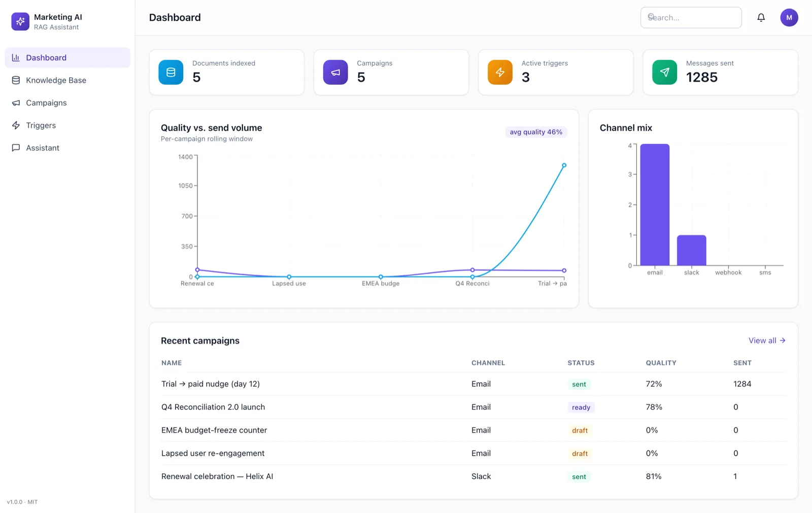Click the Knowledge Base database sidebar icon
Viewport: 812px width, 513px height.
tap(16, 80)
